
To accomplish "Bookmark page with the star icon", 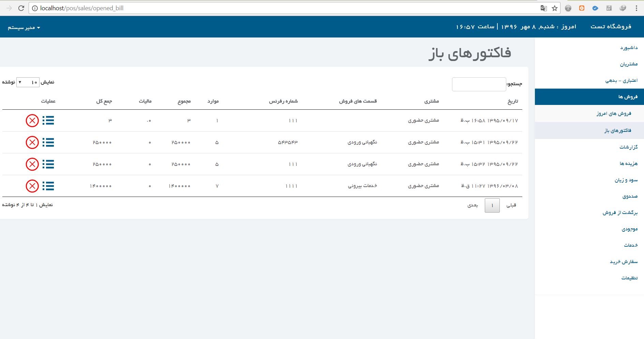I will 555,8.
